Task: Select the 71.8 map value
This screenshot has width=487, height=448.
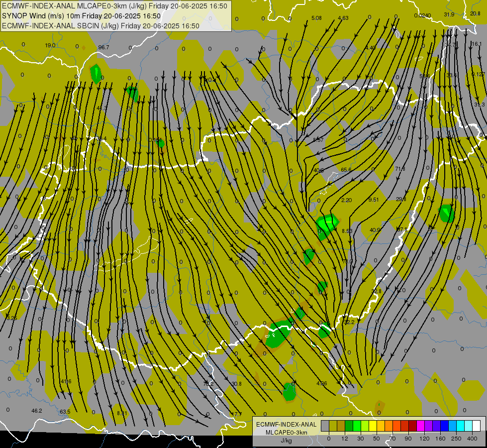Action: [400, 169]
